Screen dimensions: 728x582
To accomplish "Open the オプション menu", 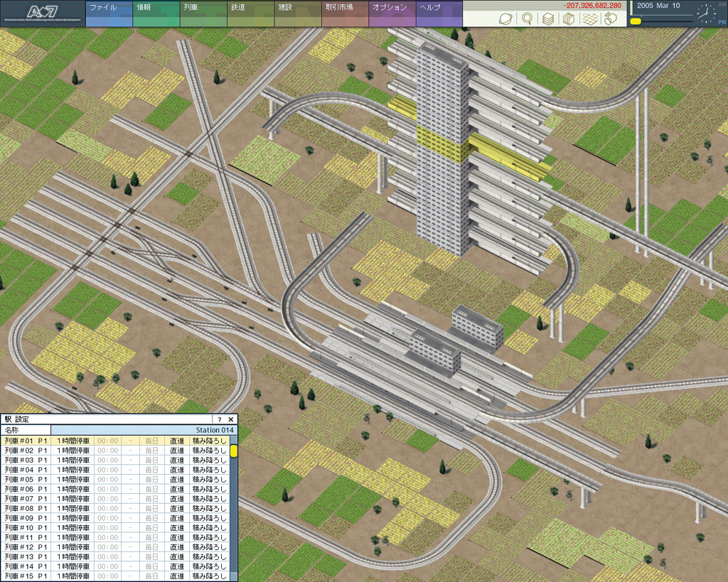I will tap(392, 14).
